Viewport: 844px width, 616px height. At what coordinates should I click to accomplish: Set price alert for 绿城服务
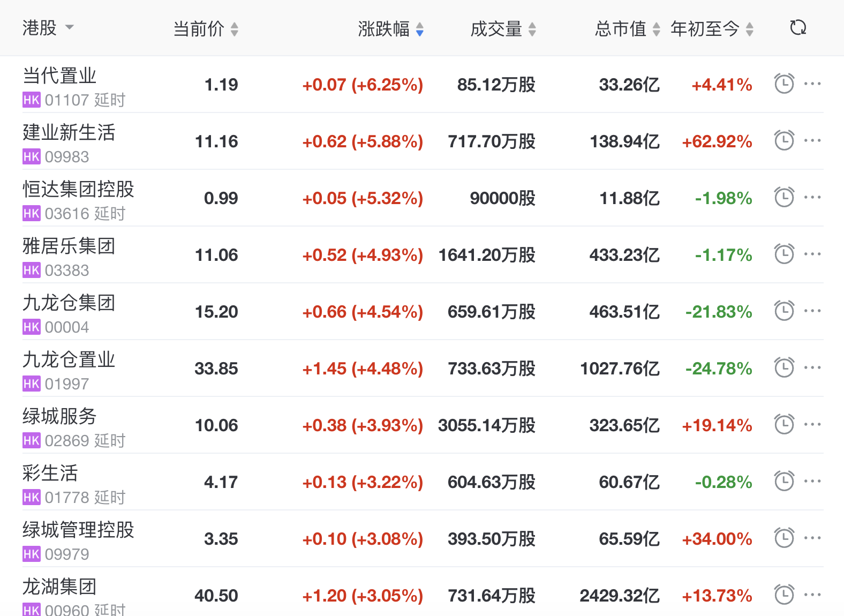click(784, 425)
